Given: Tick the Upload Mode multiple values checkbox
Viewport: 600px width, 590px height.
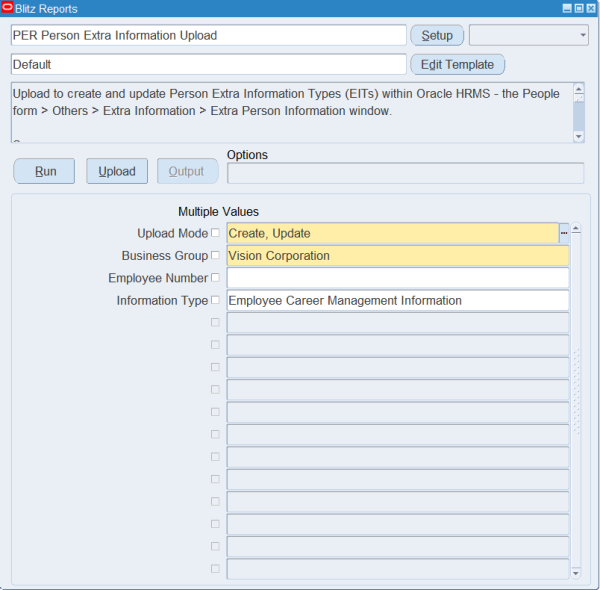Looking at the screenshot, I should point(215,233).
